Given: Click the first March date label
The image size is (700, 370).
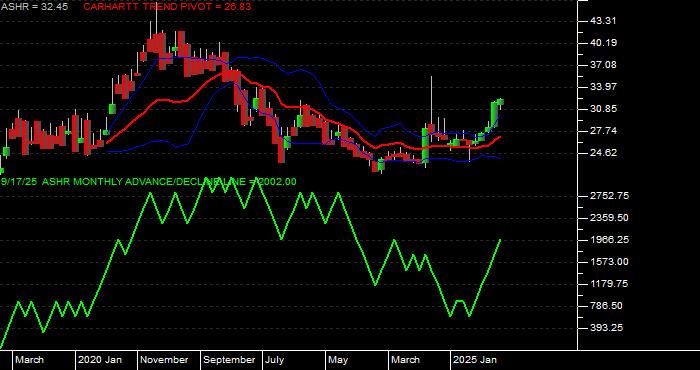Looking at the screenshot, I should tap(29, 360).
